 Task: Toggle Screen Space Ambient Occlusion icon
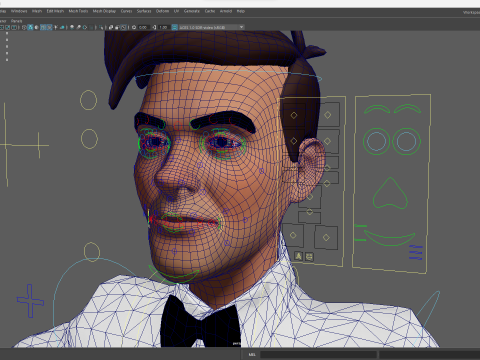coord(72,27)
